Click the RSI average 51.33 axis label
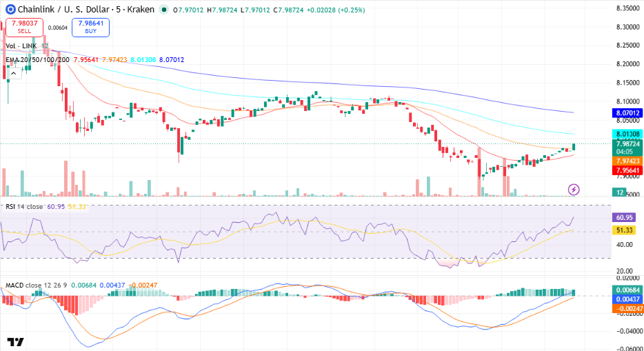644x351 pixels. pyautogui.click(x=624, y=230)
